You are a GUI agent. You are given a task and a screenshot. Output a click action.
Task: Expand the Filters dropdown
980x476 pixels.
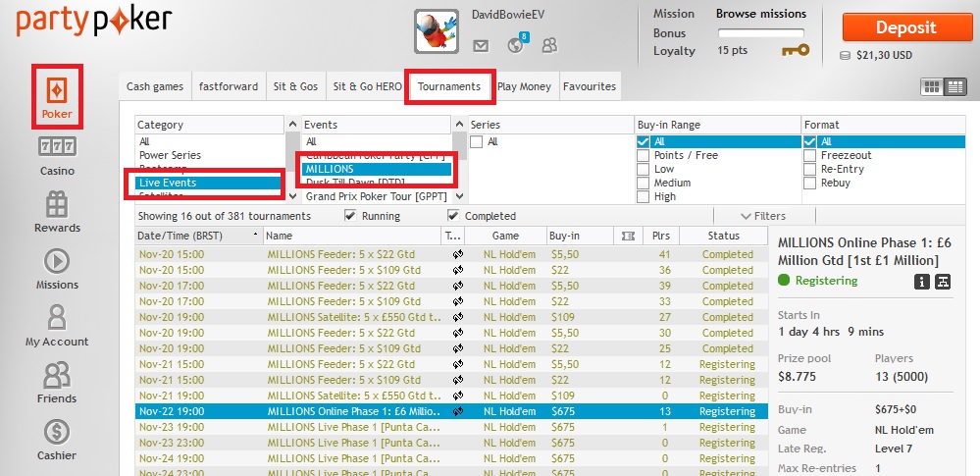tap(764, 217)
